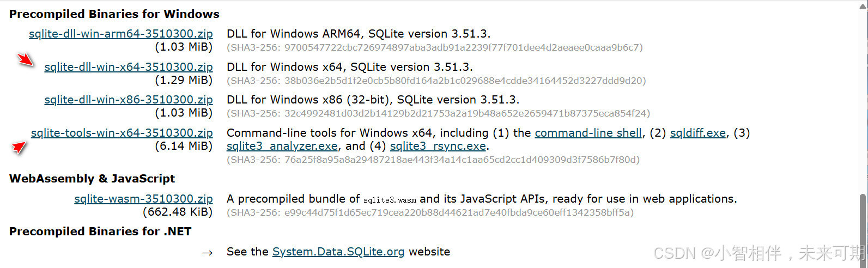Click the 'WebAssembly & JavaScript' heading

[x=92, y=179]
